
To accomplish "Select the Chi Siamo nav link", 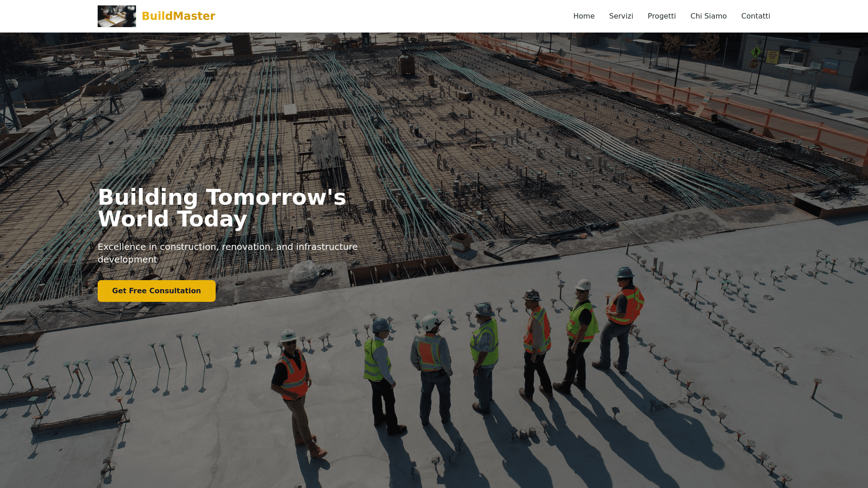I will pyautogui.click(x=708, y=16).
